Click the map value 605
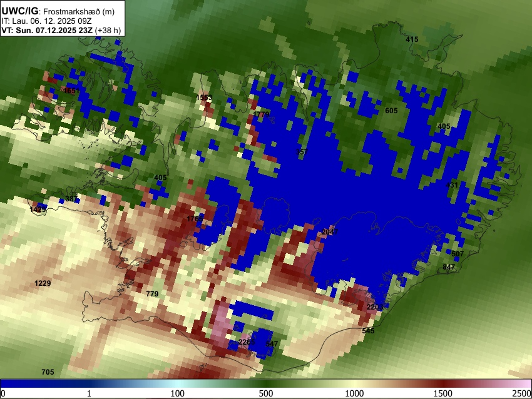This screenshot has height=399, width=532. (x=391, y=111)
